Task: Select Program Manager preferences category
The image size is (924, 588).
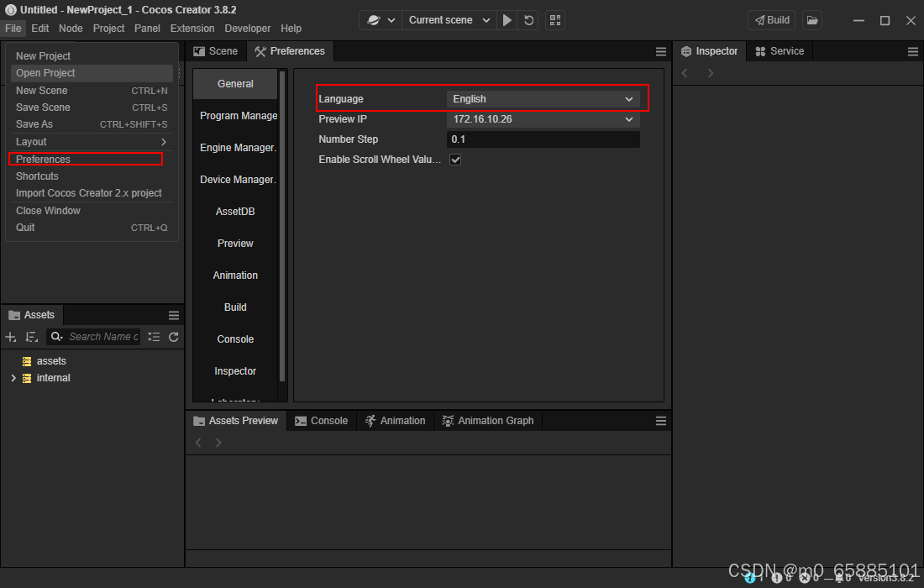Action: point(235,115)
